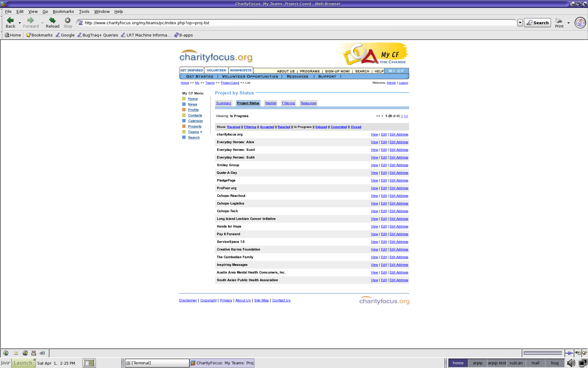Screen dimensions: 588x368
Task: Reload the current page
Action: pyautogui.click(x=52, y=22)
